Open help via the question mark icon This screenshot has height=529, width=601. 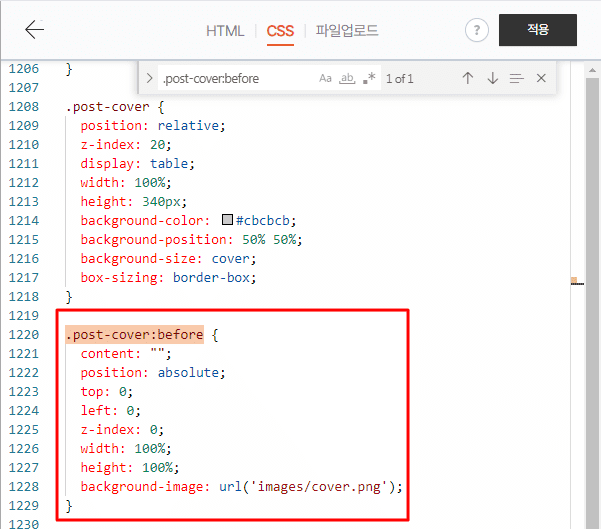pos(476,30)
